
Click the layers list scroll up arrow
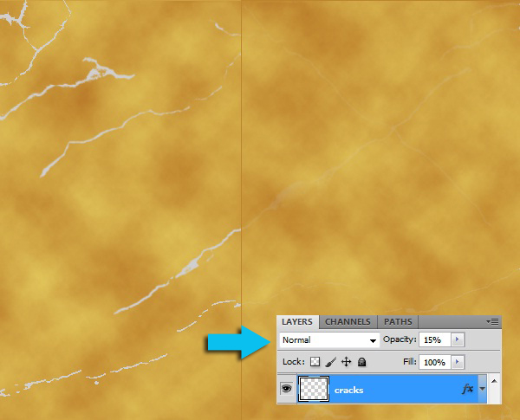(494, 379)
